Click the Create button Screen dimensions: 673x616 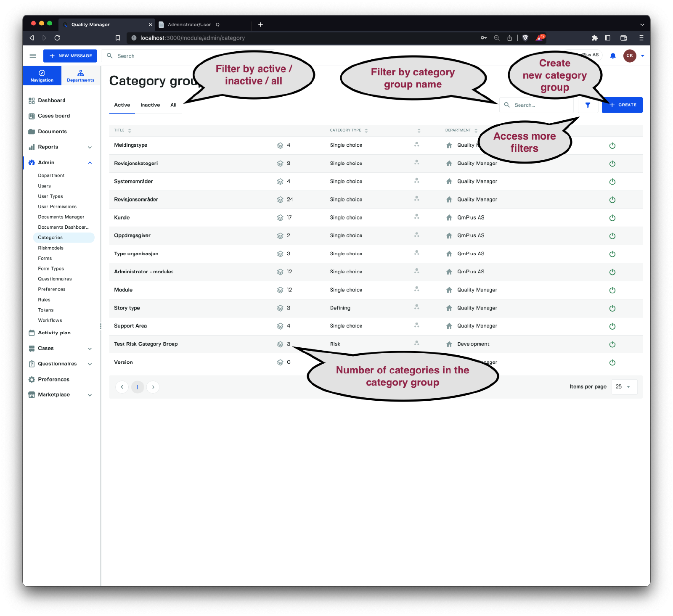point(622,105)
